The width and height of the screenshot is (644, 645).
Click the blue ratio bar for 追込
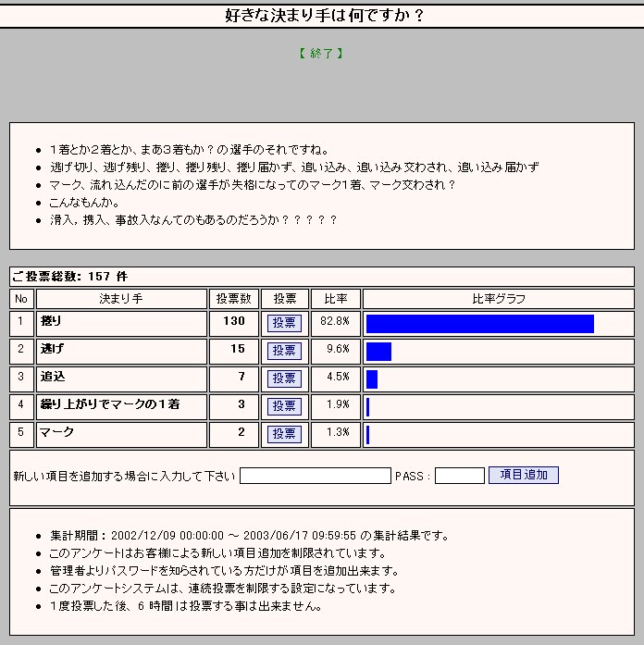pyautogui.click(x=372, y=378)
